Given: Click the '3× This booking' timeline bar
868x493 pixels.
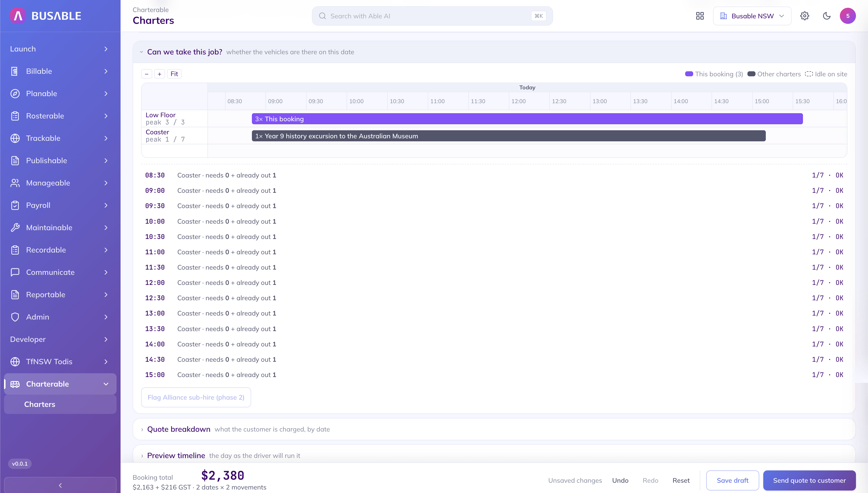Looking at the screenshot, I should click(527, 119).
